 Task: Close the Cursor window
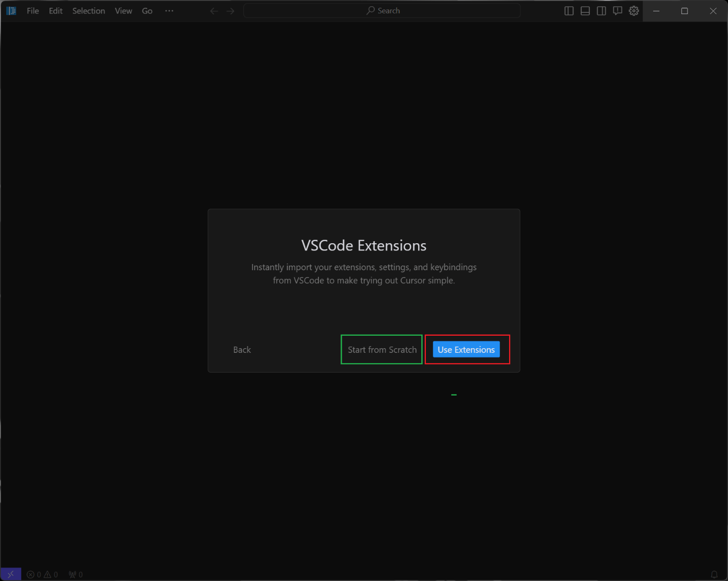coord(713,11)
